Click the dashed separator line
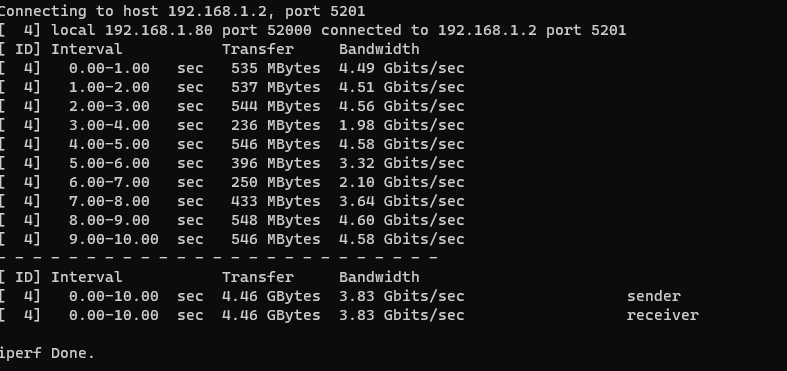Screen dimensions: 787x371 point(219,258)
